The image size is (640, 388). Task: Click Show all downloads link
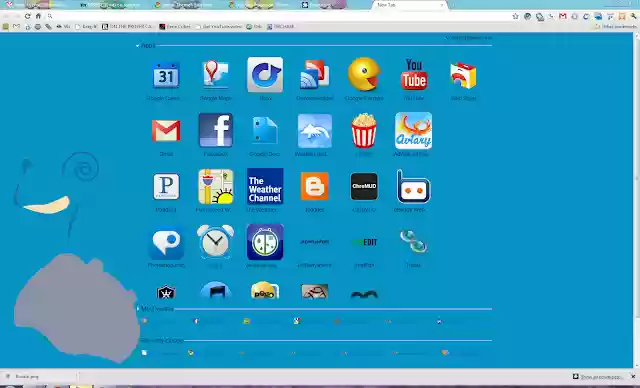click(x=598, y=377)
